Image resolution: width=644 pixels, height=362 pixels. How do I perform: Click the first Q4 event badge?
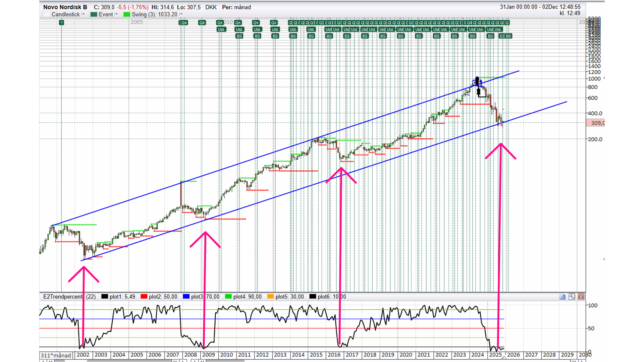click(183, 22)
